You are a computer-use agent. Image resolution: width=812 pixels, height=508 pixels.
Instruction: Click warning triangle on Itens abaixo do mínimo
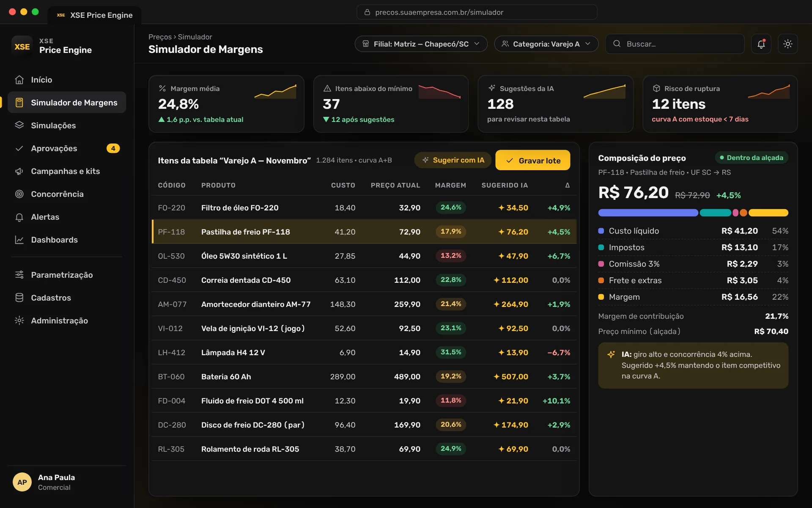point(327,88)
